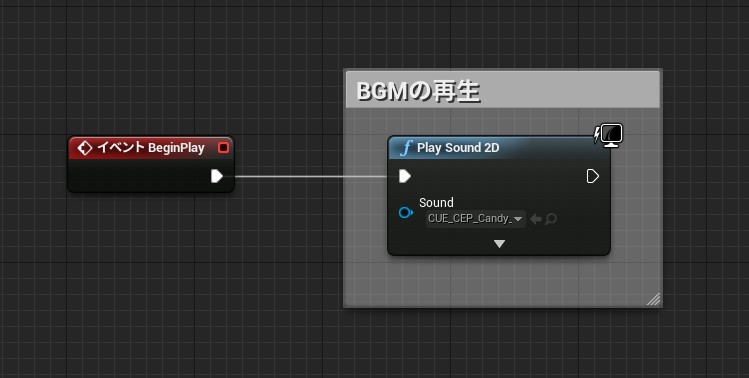This screenshot has height=378, width=749.
Task: Select the イベント BeginPlay node title
Action: (x=150, y=148)
